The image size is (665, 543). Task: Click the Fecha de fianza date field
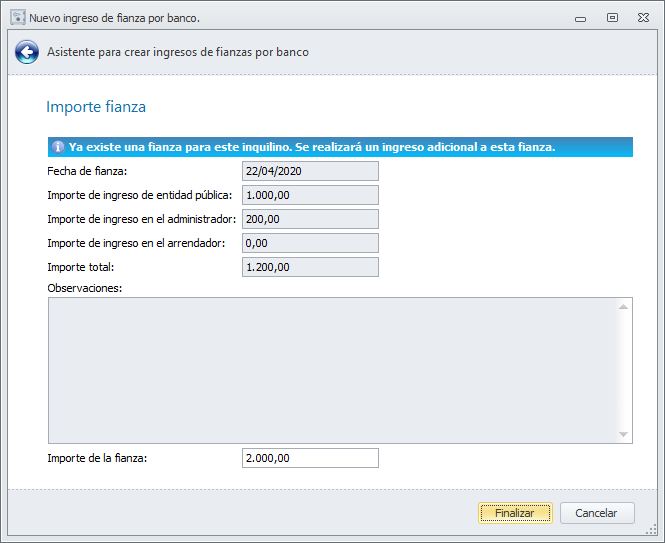[x=310, y=171]
